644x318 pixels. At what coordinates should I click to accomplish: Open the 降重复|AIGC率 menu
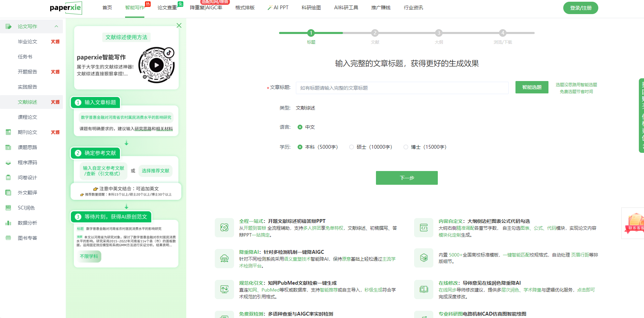(206, 8)
